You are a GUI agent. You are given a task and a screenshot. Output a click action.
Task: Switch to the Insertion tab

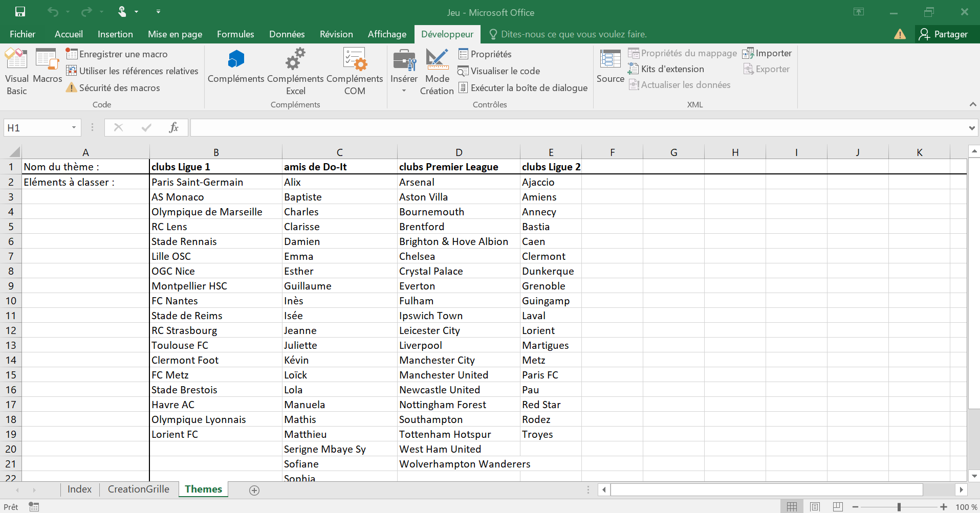click(115, 34)
